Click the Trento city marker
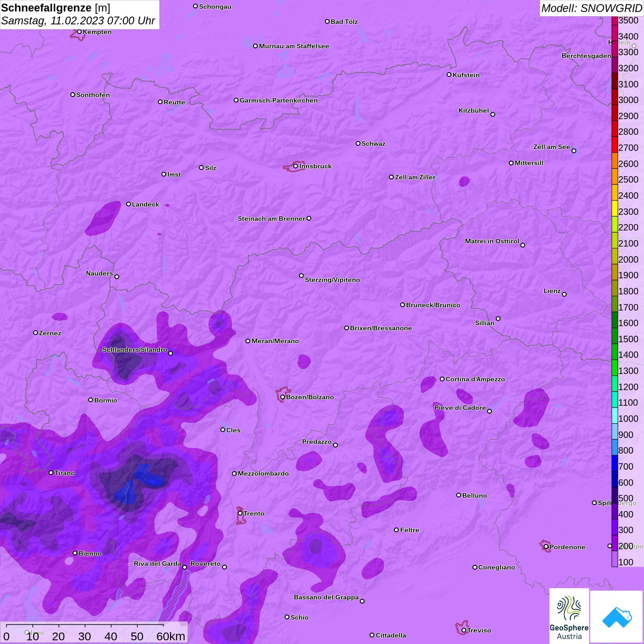The image size is (644, 644). tap(240, 513)
